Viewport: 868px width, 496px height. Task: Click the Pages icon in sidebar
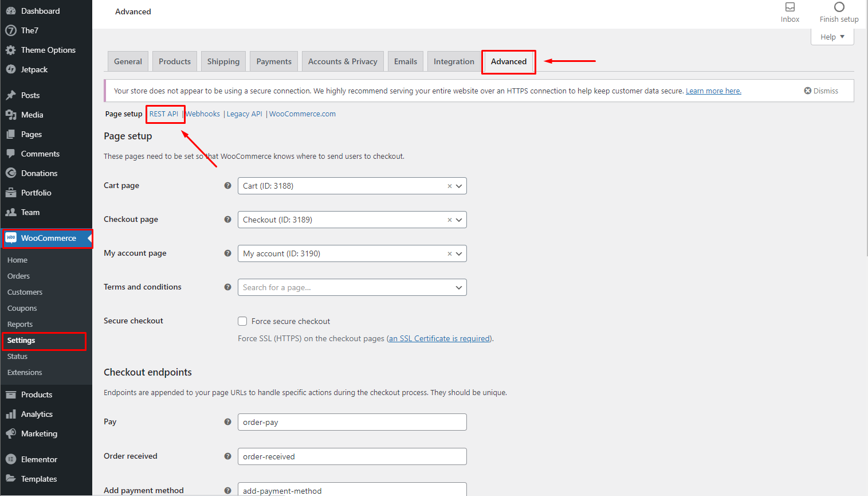click(11, 134)
